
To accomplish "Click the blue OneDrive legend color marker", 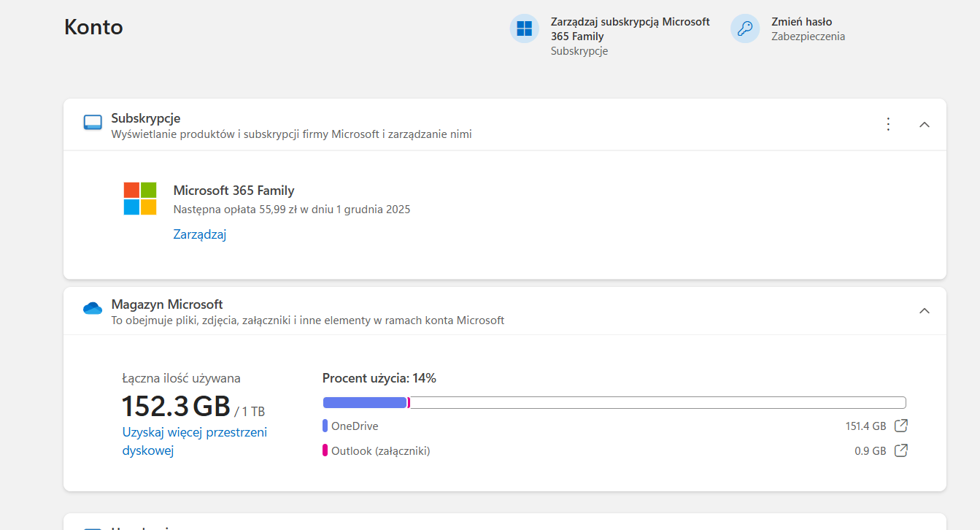I will click(325, 426).
